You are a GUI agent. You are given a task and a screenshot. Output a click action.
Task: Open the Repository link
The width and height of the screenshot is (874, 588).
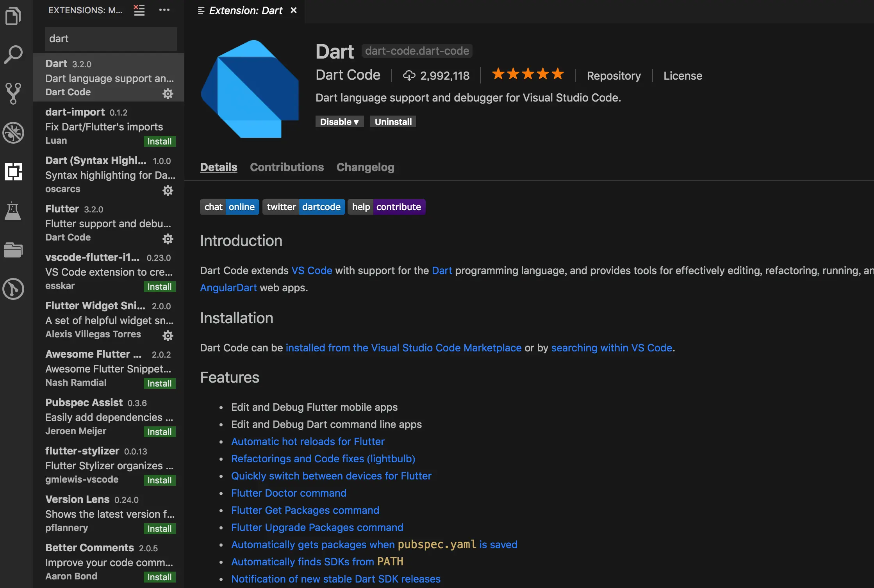(x=614, y=76)
